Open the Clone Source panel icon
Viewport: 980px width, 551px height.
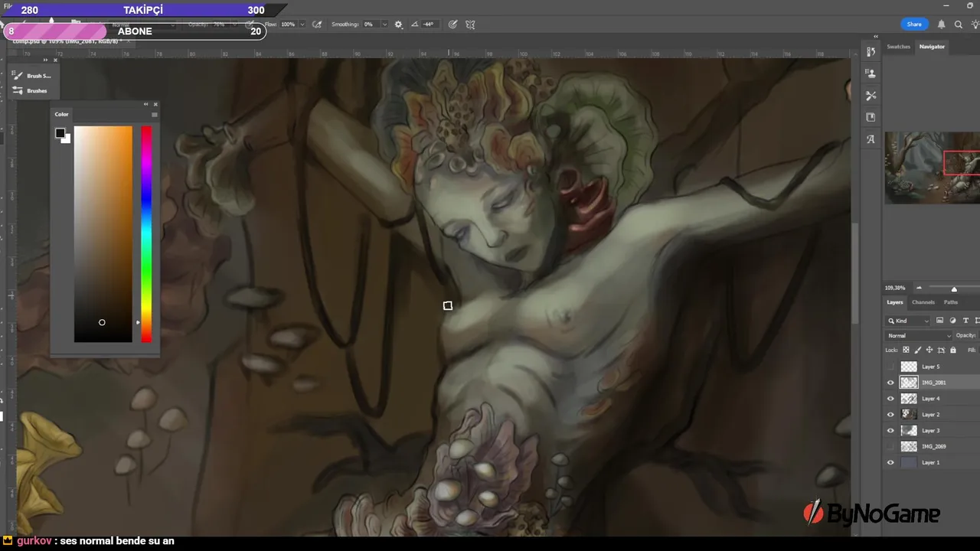[871, 73]
